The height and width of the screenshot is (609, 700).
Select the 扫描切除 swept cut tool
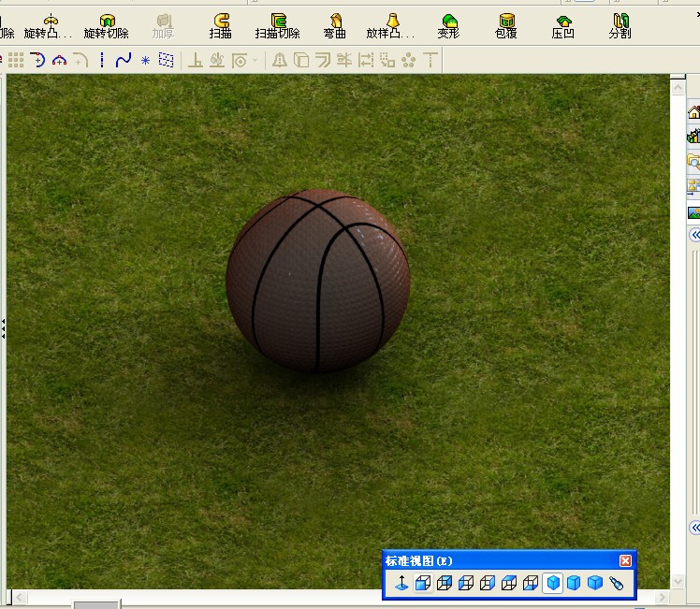(277, 26)
